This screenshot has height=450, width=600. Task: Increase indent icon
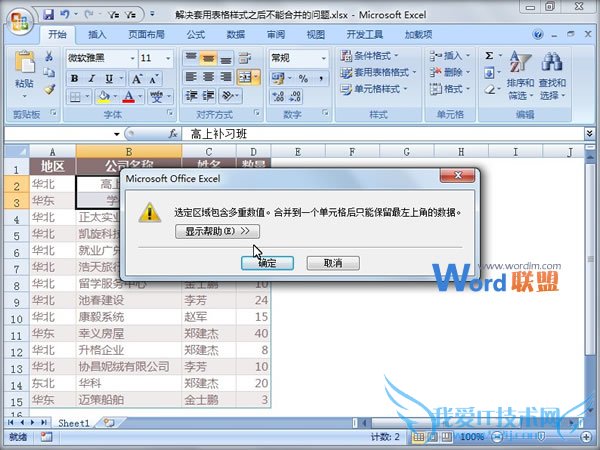point(209,96)
